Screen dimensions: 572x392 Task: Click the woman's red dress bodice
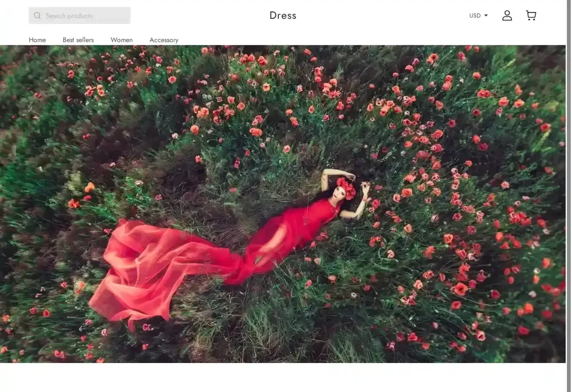[318, 215]
